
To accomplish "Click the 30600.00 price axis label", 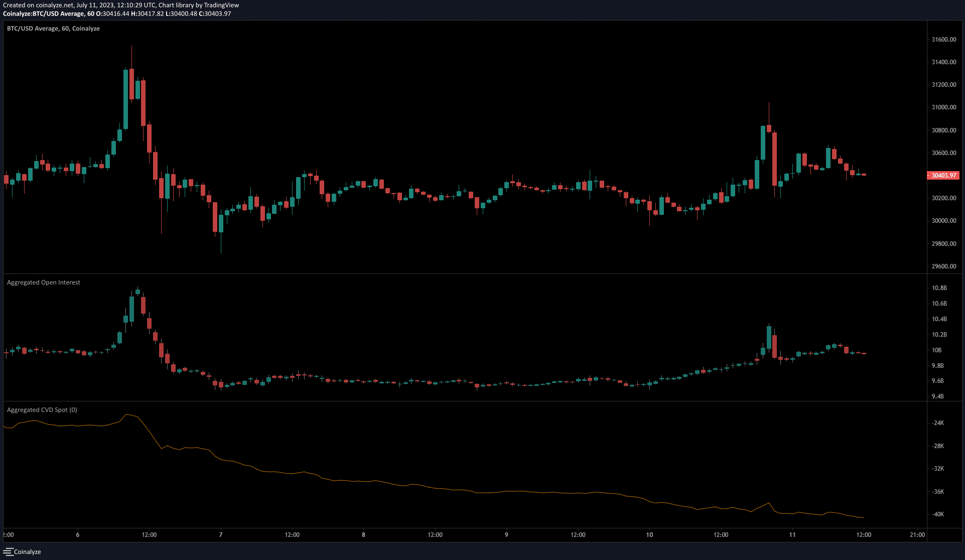I will [x=944, y=153].
